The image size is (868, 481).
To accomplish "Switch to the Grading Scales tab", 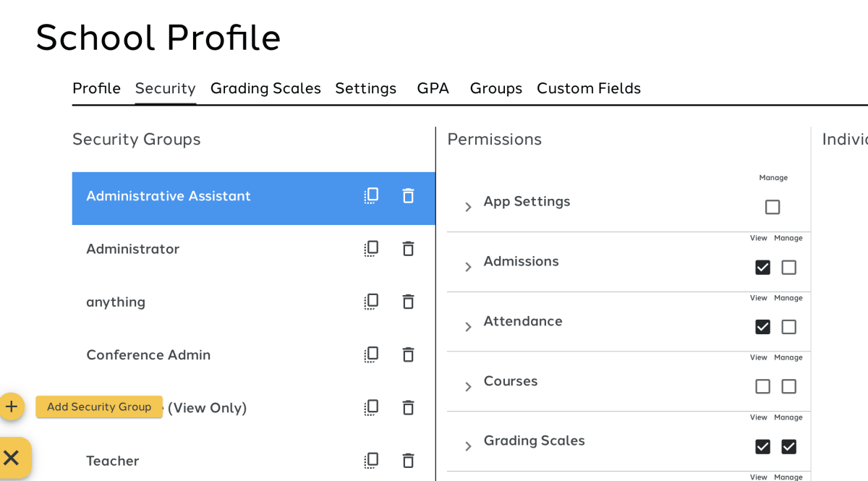I will point(265,88).
